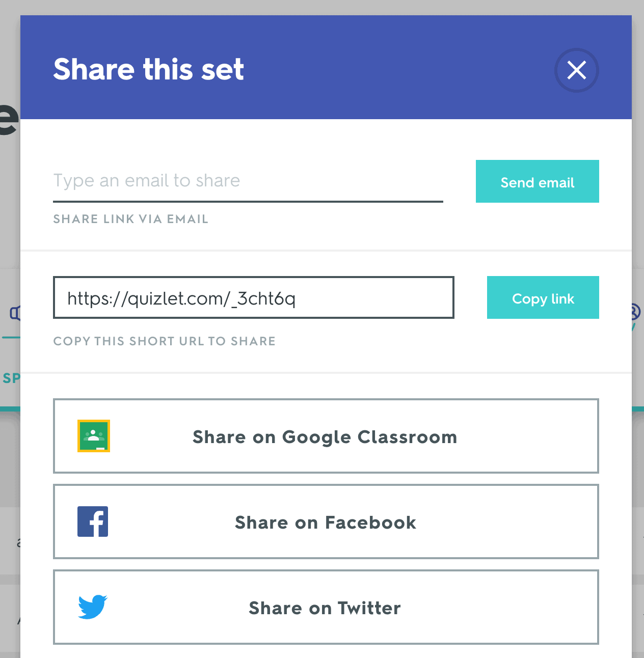
Task: Choose Share on Twitter text
Action: click(325, 608)
